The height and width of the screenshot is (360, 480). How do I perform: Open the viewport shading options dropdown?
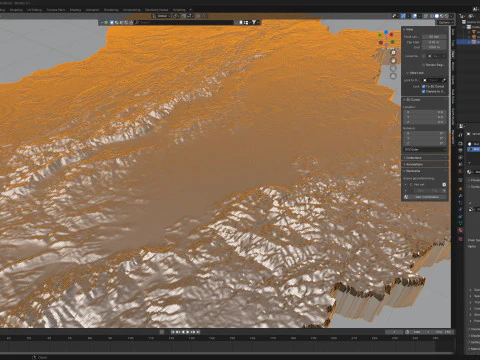point(451,16)
